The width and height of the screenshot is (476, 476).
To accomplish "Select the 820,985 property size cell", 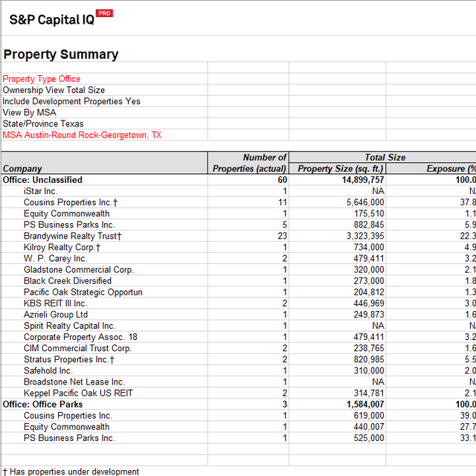I will click(338, 359).
